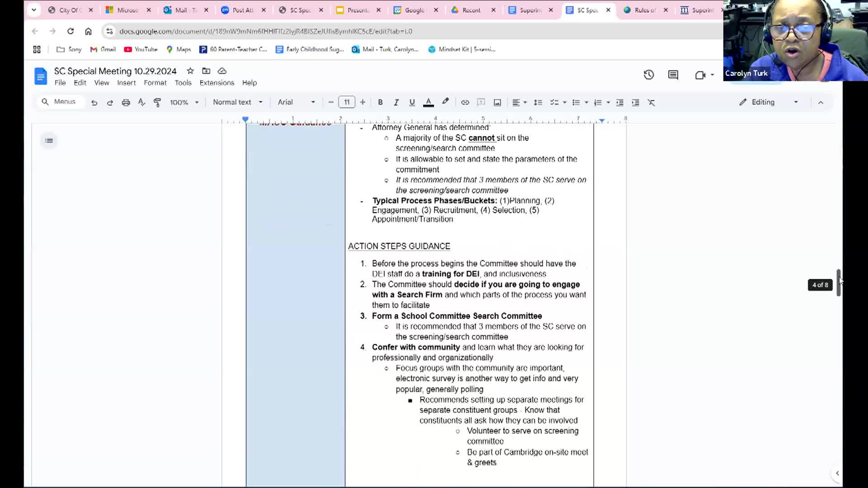Open version history clock icon

(x=649, y=75)
